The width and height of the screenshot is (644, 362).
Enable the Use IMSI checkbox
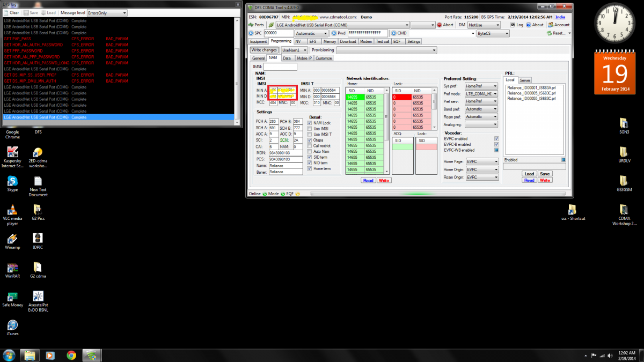(309, 129)
